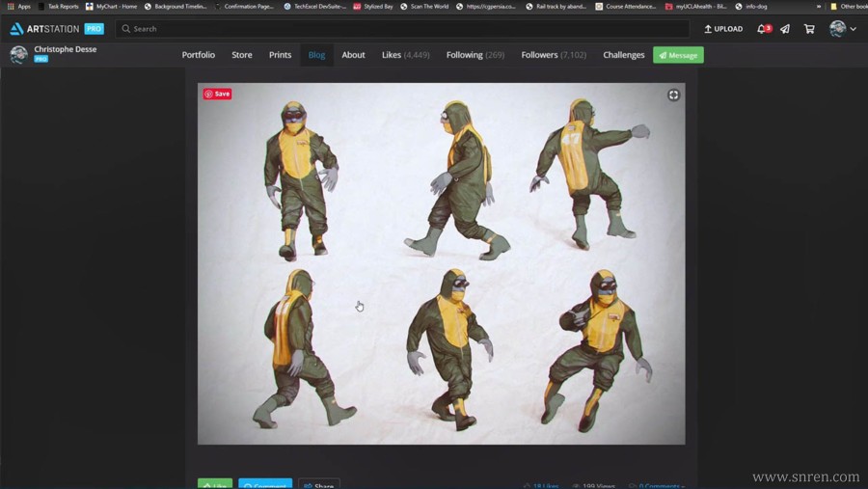This screenshot has height=489, width=868.
Task: Open the Background Timeline bookmark
Action: coord(176,6)
